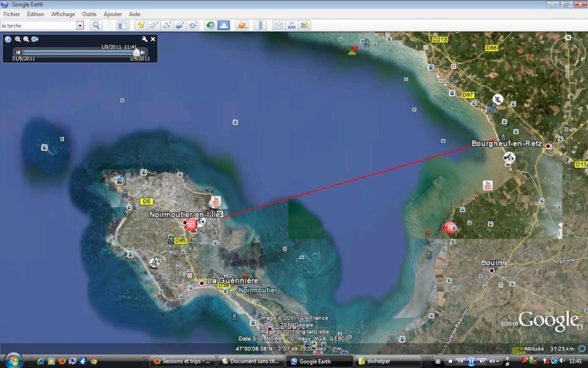Launch Chrome from quick launch
Screen dimensions: 588x368
coord(94,361)
